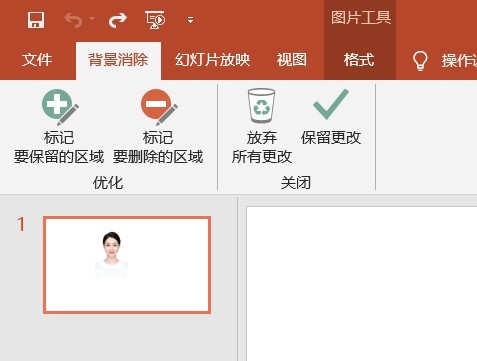Open the 文件 tab
The width and height of the screenshot is (477, 361).
point(37,60)
